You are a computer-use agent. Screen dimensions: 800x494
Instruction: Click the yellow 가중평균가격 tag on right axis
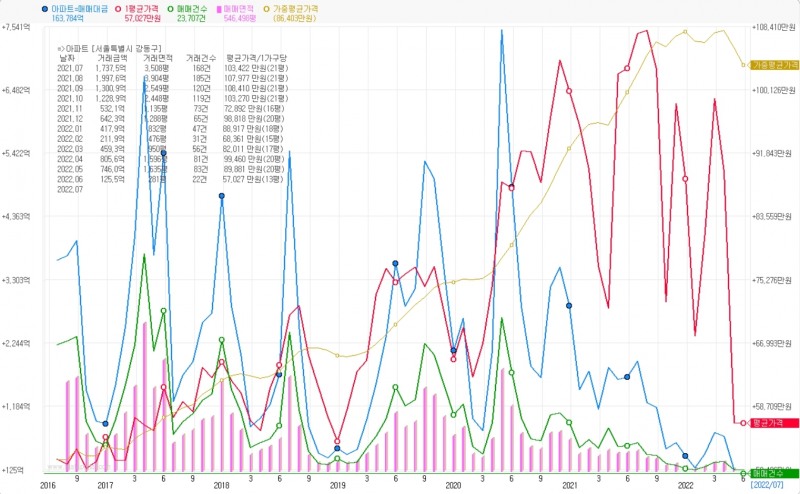(x=773, y=64)
